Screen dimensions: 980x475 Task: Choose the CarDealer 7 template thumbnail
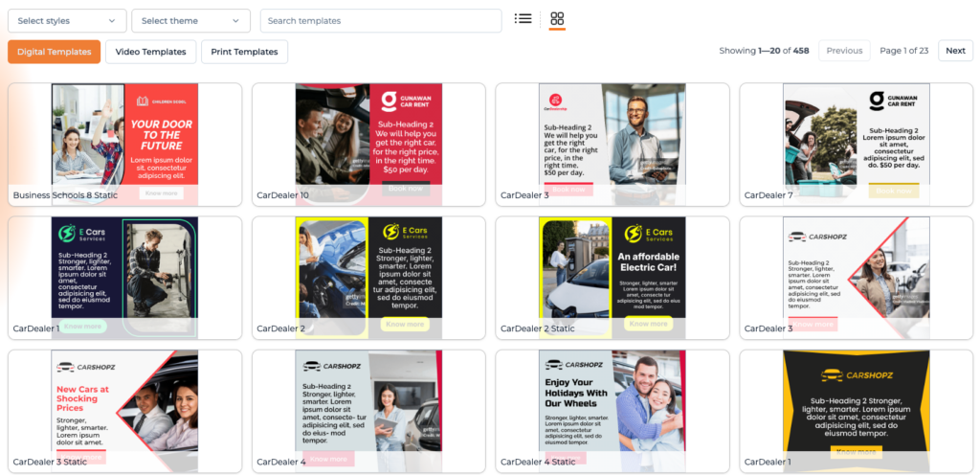[x=856, y=144]
